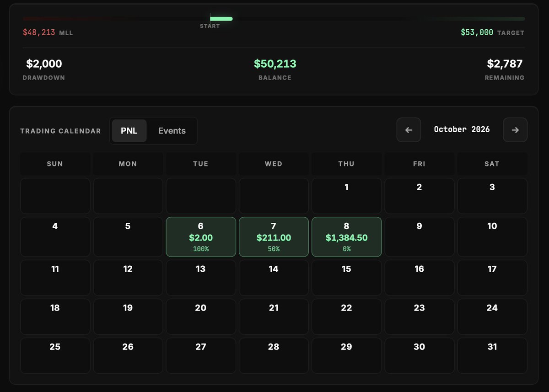Switch to the Events tab
Screen dimensions: 549x392
[x=172, y=131]
